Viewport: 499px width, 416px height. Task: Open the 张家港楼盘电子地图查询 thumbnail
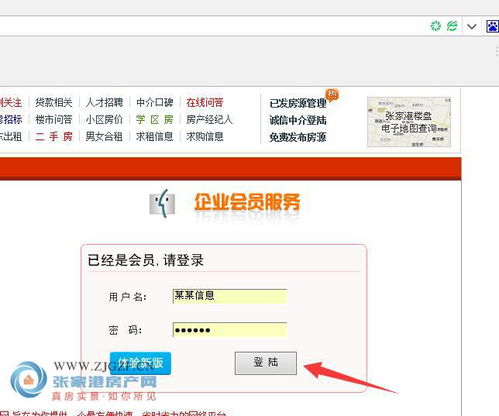coord(409,122)
